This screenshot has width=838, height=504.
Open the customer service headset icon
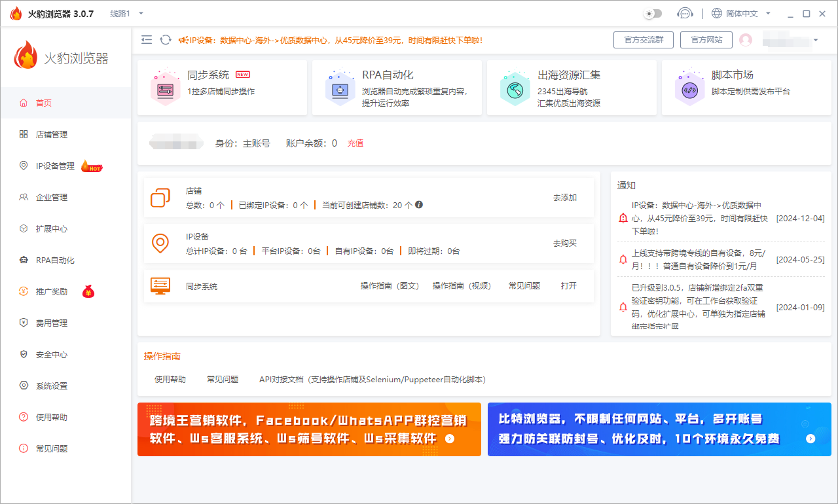(x=685, y=13)
